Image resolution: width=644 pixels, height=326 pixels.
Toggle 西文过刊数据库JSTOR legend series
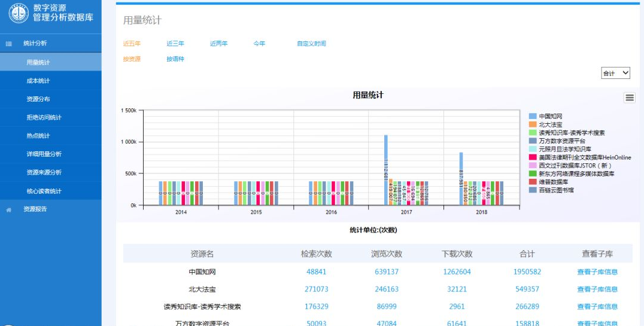point(570,166)
